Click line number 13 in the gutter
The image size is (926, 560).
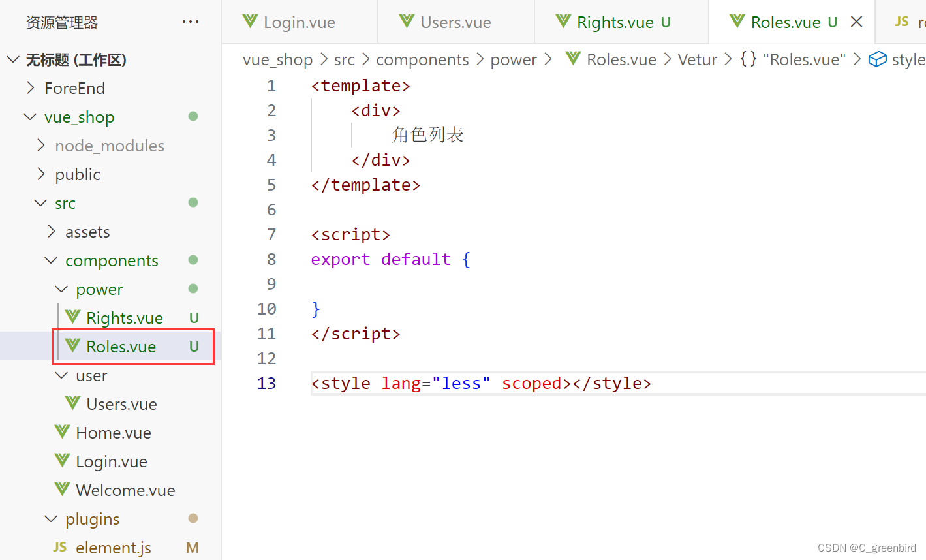pos(267,383)
